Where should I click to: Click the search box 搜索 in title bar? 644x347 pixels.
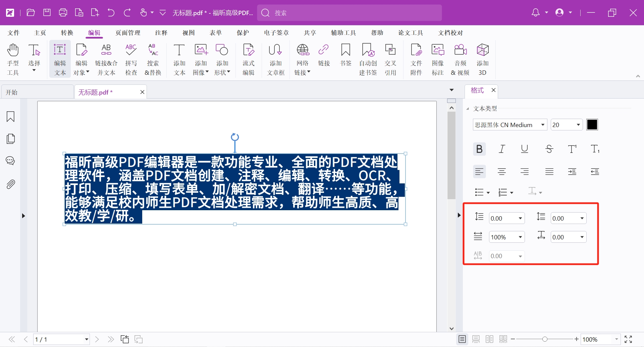click(x=350, y=13)
